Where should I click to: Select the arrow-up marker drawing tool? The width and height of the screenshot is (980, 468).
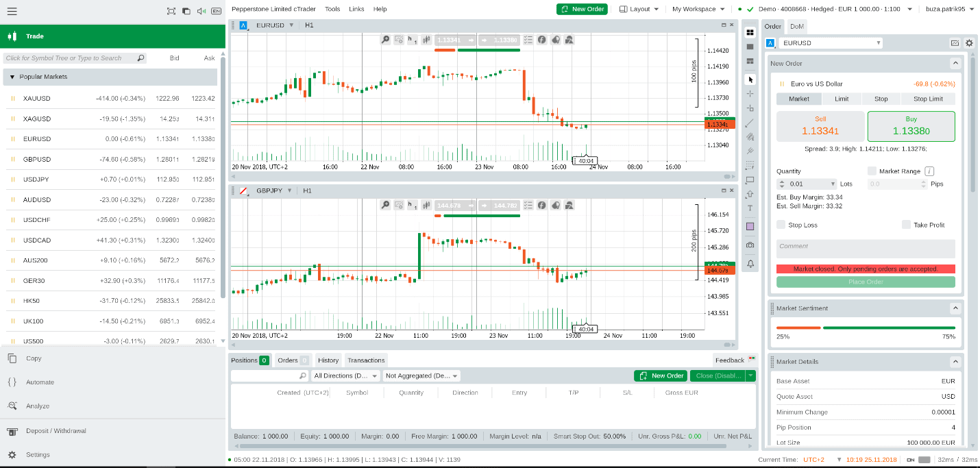(750, 195)
